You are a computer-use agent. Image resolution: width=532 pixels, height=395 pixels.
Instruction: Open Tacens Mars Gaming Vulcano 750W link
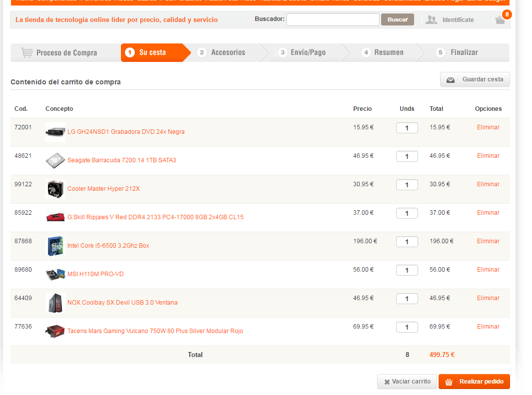(155, 331)
